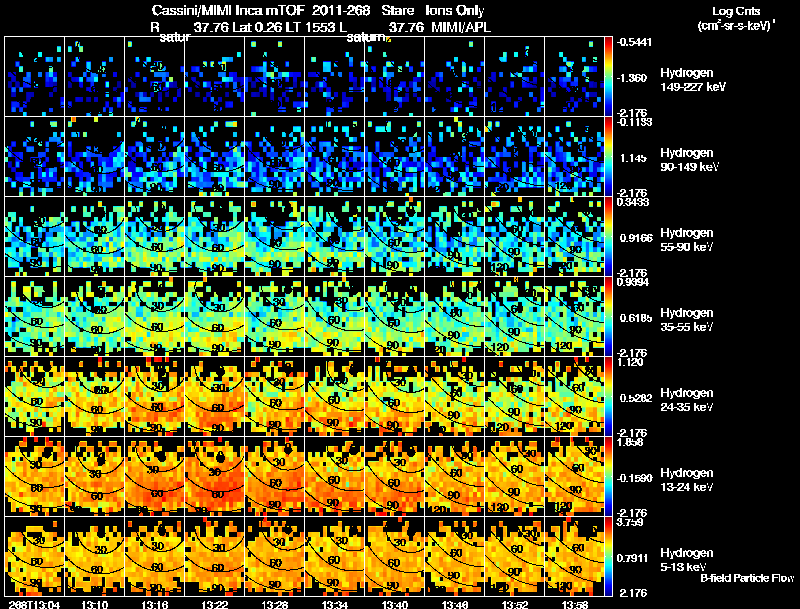This screenshot has width=800, height=609.
Task: Open the 13-24 keV panel at 13:22
Action: (x=215, y=476)
